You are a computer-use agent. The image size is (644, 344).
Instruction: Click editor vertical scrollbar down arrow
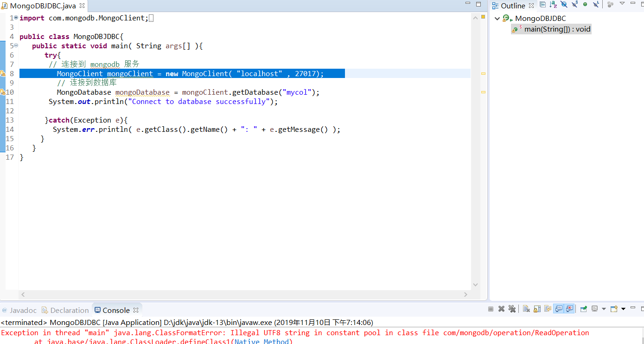pyautogui.click(x=475, y=285)
